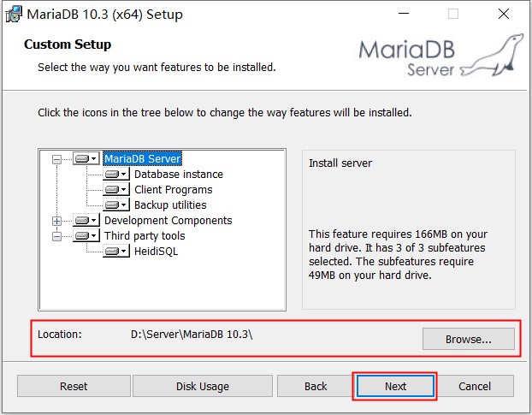Reset the feature selections
The image size is (532, 415).
tap(74, 386)
